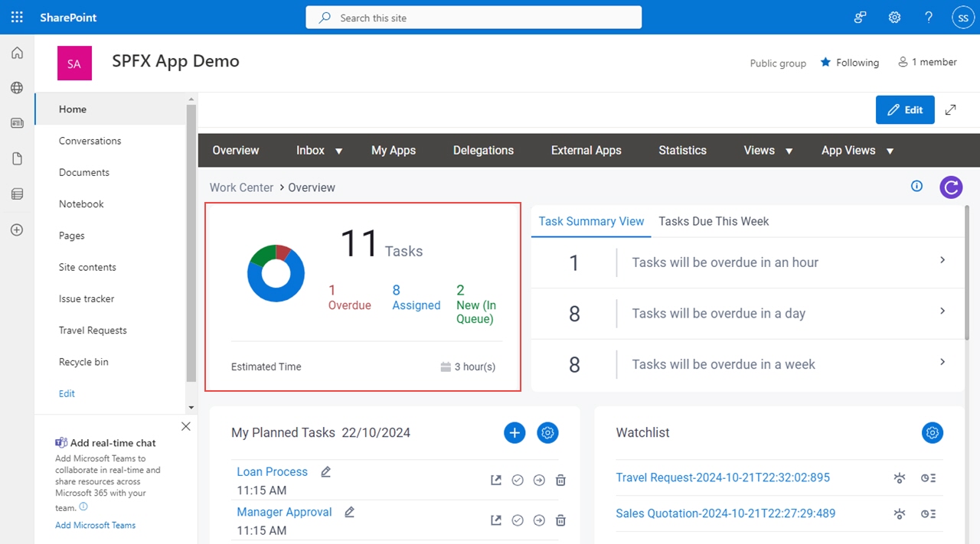This screenshot has height=544, width=980.
Task: Select the Task Summary View tab
Action: [591, 221]
